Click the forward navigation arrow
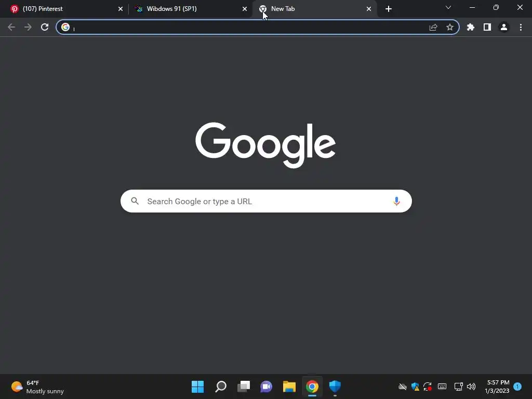Screen dimensions: 532x399 pyautogui.click(x=28, y=27)
